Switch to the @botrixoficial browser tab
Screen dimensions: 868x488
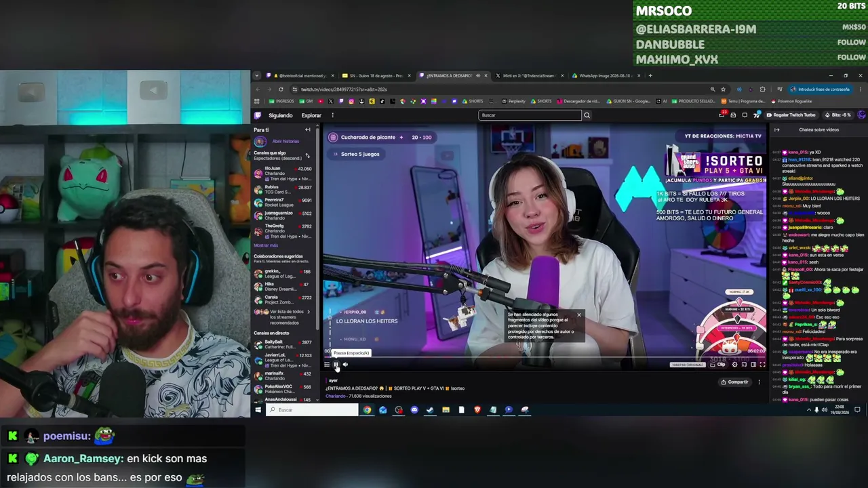point(299,76)
